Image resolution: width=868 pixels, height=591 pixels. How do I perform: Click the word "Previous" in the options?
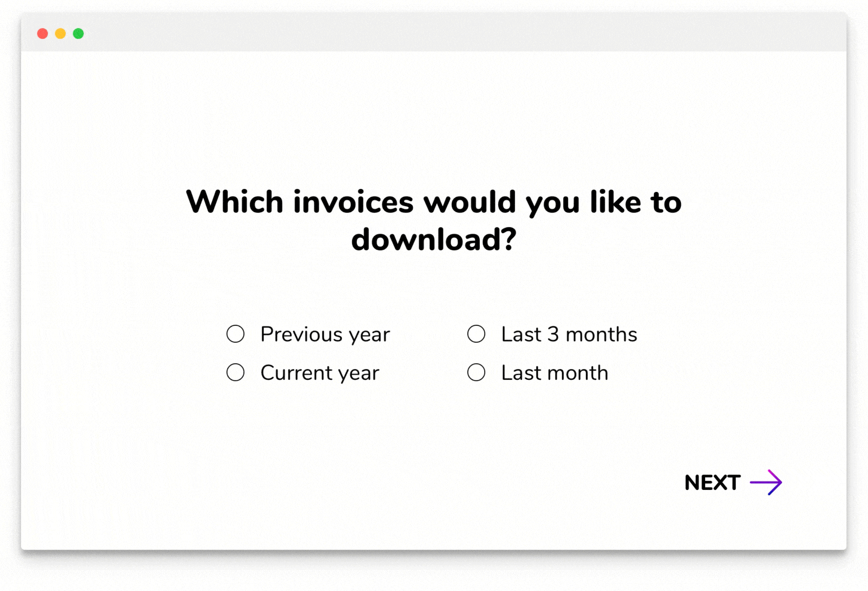pos(302,335)
